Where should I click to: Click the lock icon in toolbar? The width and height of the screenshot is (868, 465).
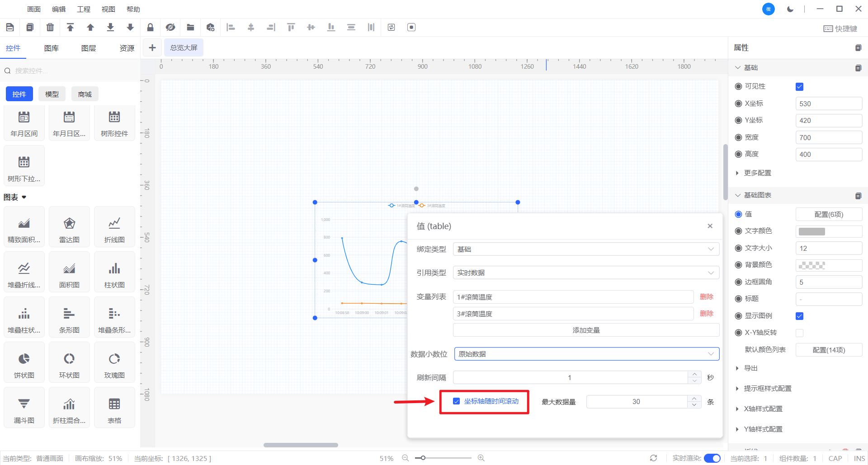(x=150, y=28)
